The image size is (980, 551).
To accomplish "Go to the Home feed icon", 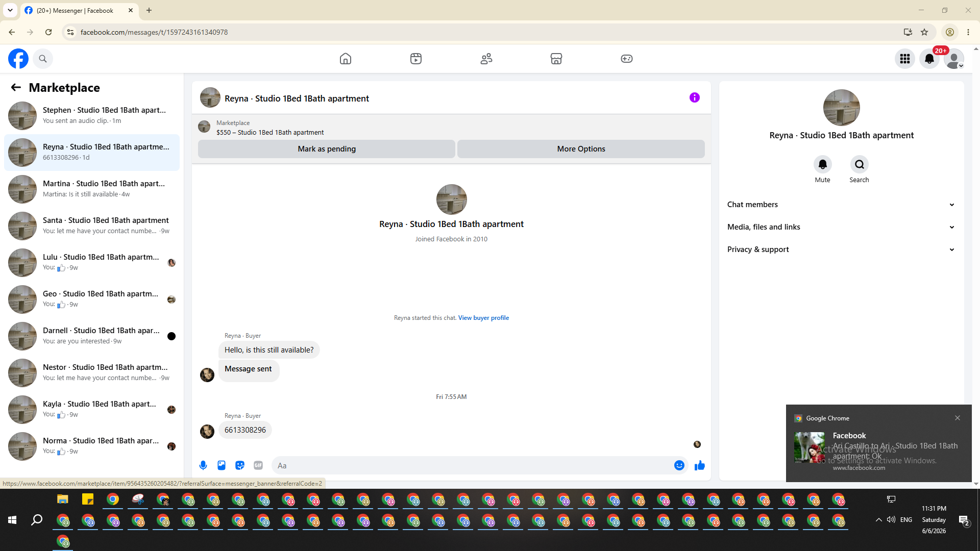I will (x=346, y=59).
